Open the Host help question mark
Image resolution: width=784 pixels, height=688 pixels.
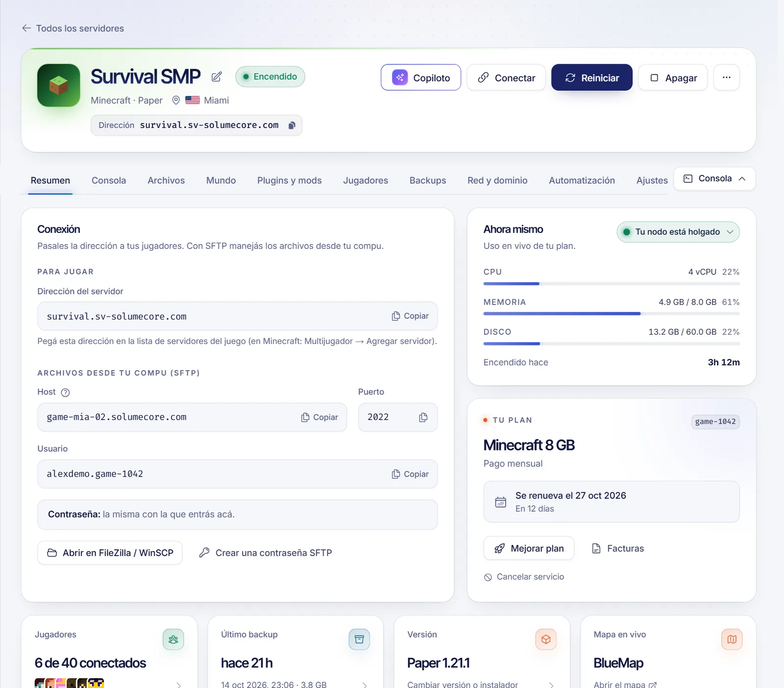65,393
